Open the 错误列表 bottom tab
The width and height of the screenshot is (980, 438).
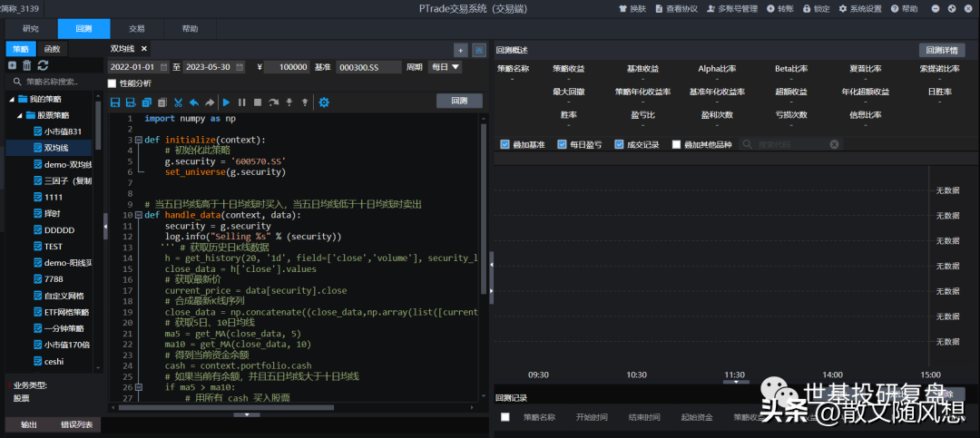pos(76,425)
